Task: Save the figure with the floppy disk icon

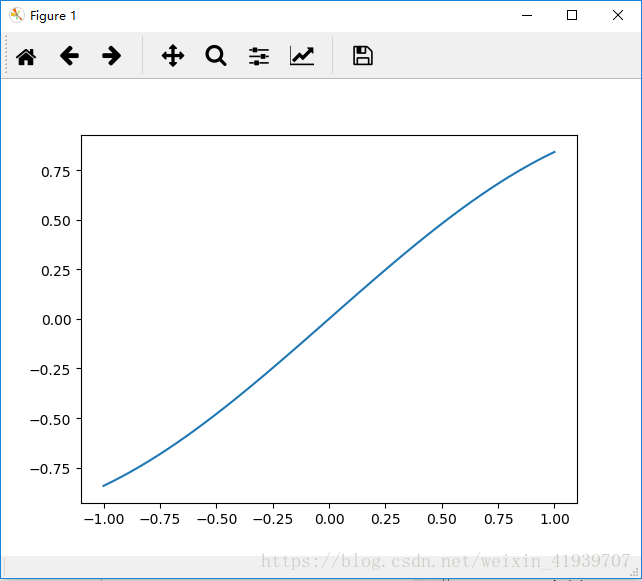Action: pyautogui.click(x=363, y=56)
